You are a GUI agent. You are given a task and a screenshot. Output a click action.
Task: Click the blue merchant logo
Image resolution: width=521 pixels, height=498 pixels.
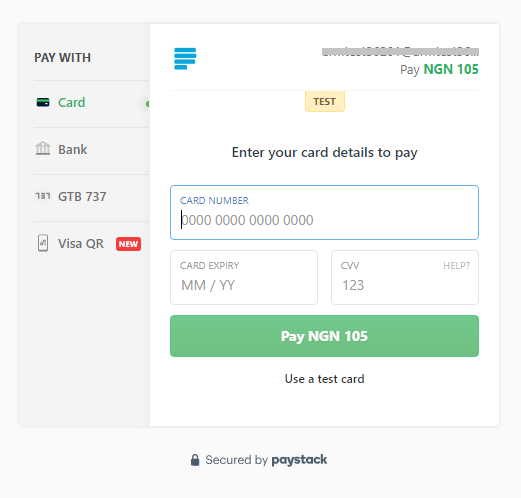185,59
